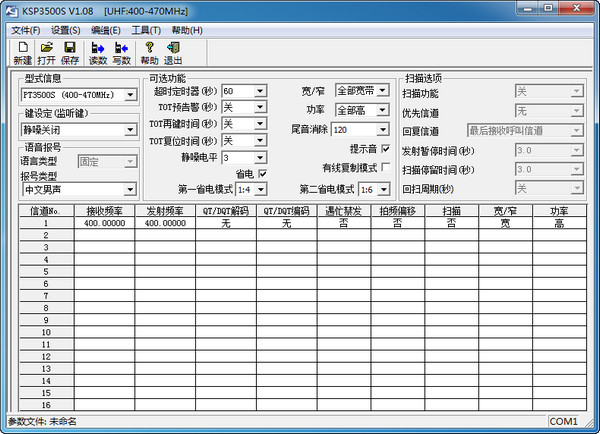Click the 接收频率 column header
The image size is (600, 434).
pyautogui.click(x=104, y=211)
